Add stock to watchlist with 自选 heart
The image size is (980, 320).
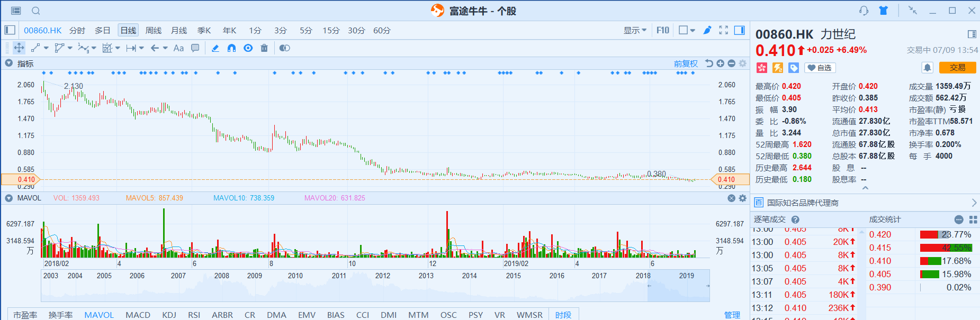pyautogui.click(x=820, y=68)
